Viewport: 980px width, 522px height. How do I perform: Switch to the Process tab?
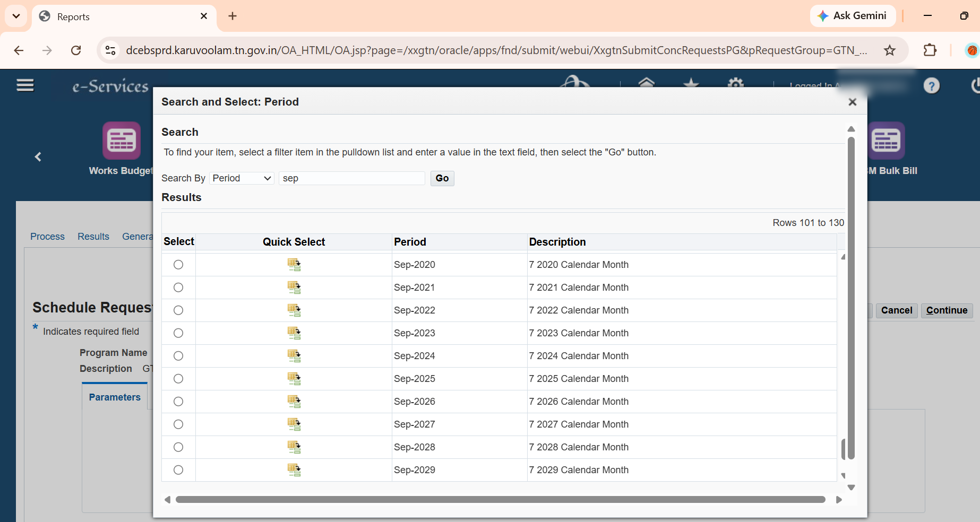[47, 237]
